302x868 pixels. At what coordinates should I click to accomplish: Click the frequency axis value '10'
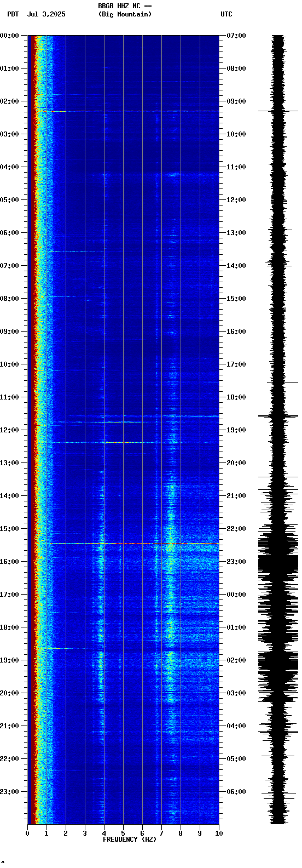(x=219, y=833)
